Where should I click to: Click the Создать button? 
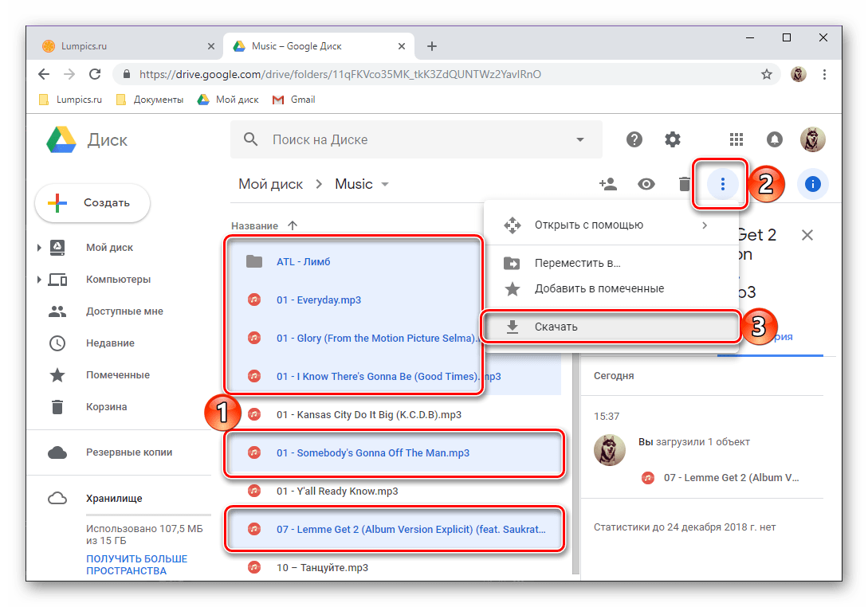pos(92,203)
